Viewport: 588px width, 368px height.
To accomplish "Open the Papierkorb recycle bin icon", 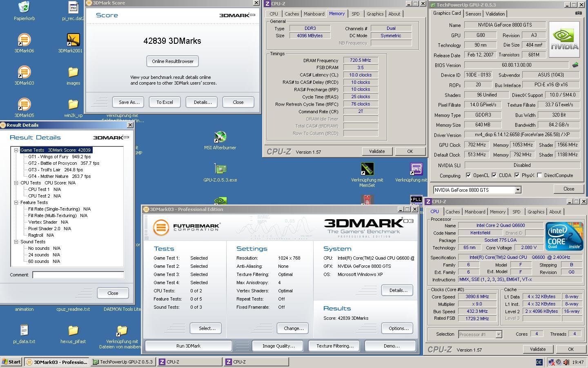I will [x=24, y=7].
